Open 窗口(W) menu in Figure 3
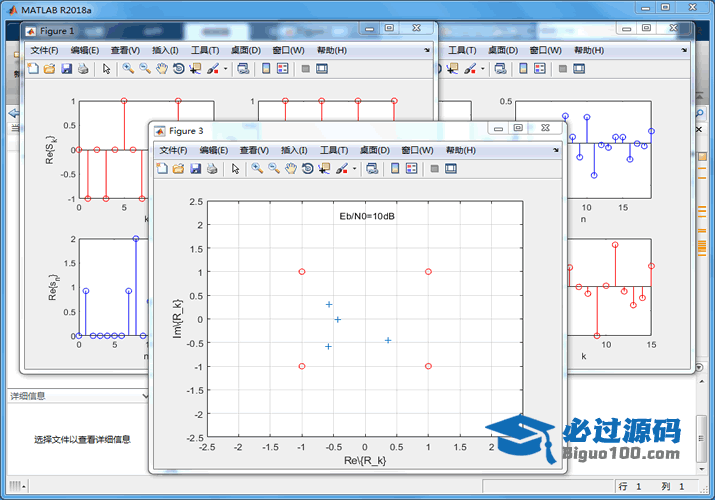The image size is (715, 500). point(417,150)
